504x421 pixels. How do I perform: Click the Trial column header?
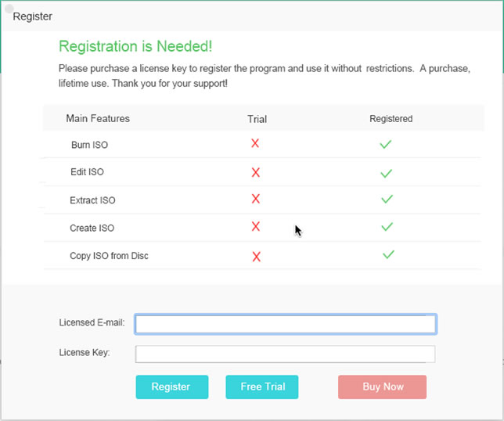tap(257, 119)
